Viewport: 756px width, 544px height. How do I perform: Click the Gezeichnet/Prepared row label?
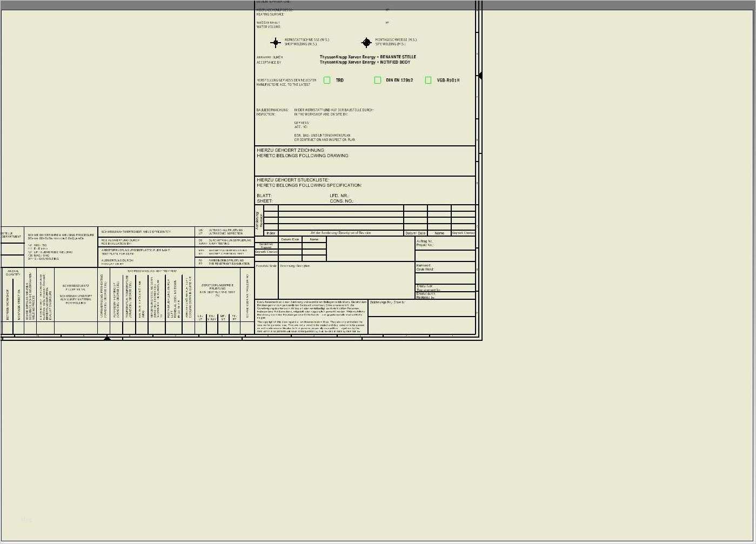pos(266,245)
